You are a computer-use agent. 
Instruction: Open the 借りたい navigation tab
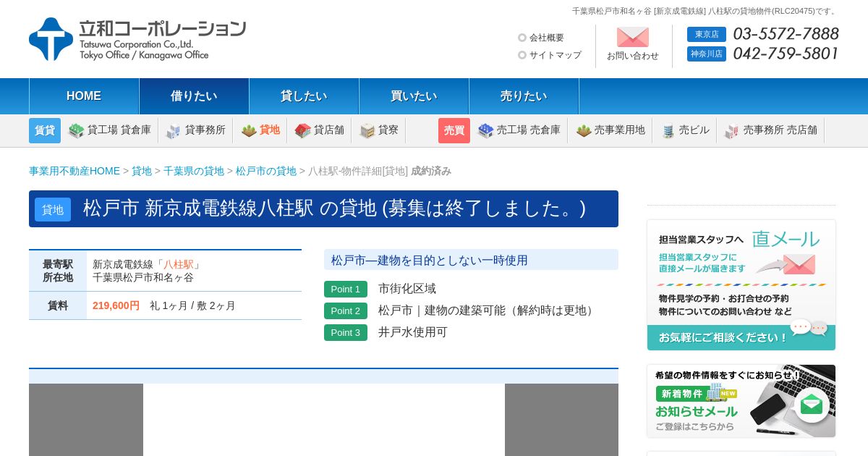[x=194, y=96]
